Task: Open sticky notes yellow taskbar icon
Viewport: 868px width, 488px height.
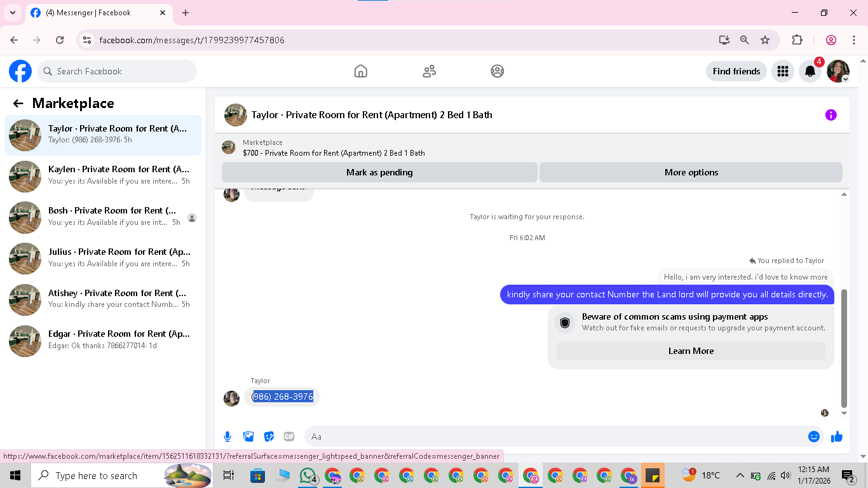Action: [x=653, y=475]
